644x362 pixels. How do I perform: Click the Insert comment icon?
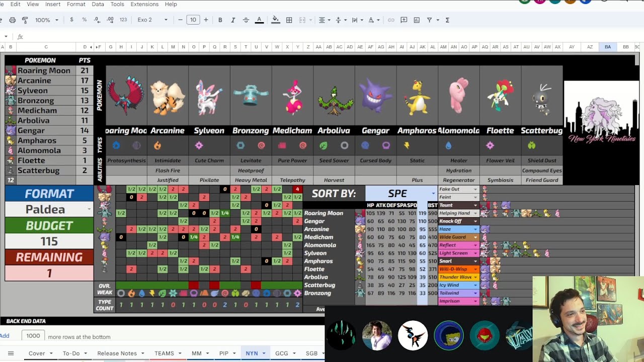[404, 20]
